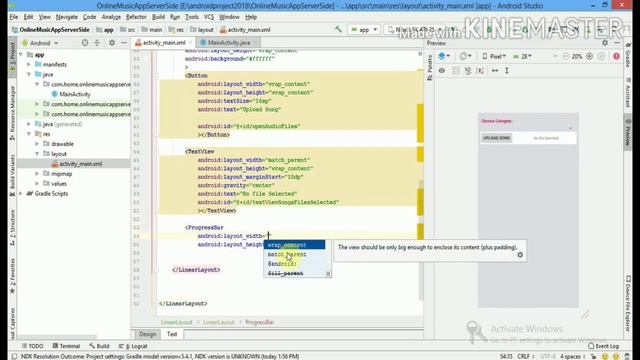Screen dimensions: 640x360
Task: Click the infer constraints icon in Preview toolbar
Action: click(x=480, y=71)
